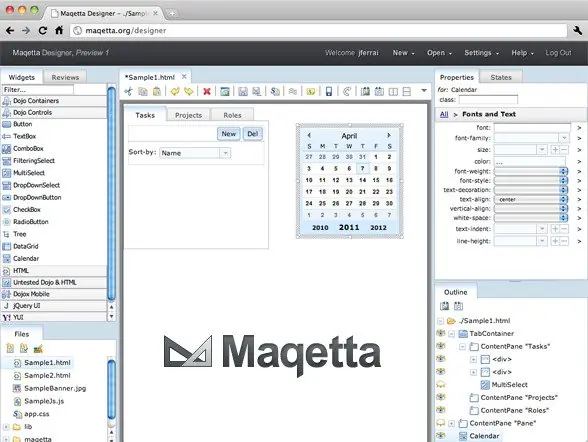588x442 pixels.
Task: Go back in the browser
Action: click(x=10, y=30)
